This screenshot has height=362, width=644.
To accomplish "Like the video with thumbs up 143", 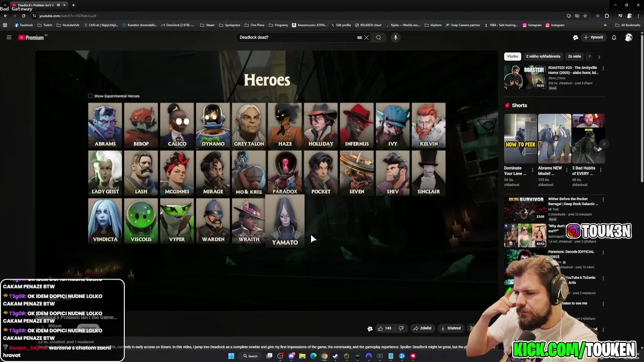I will point(384,328).
